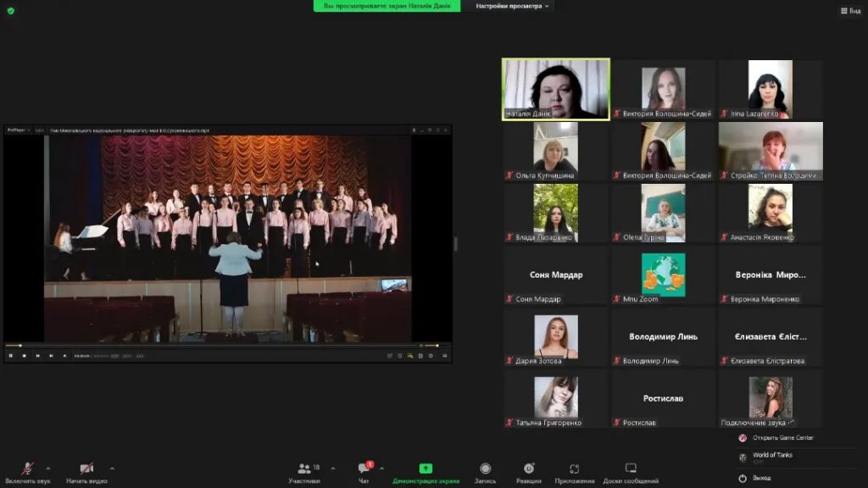This screenshot has height=488, width=868.
Task: Choose Выход from the popup menu
Action: pos(761,478)
